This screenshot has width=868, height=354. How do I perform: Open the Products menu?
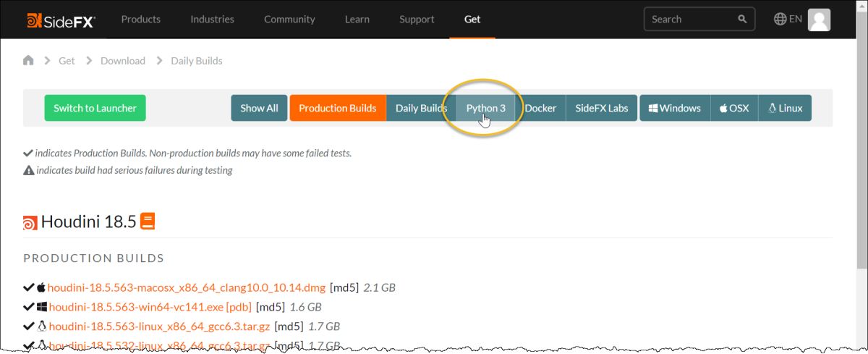(x=140, y=20)
